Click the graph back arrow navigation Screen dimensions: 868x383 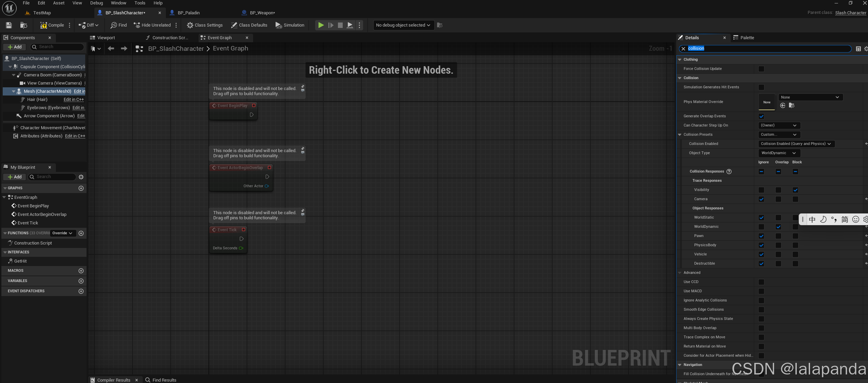111,49
